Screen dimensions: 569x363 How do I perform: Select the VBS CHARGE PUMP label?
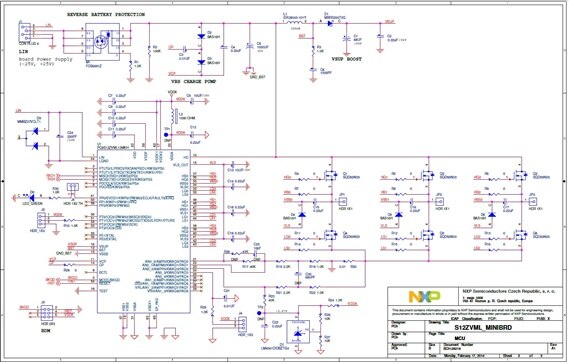click(194, 82)
